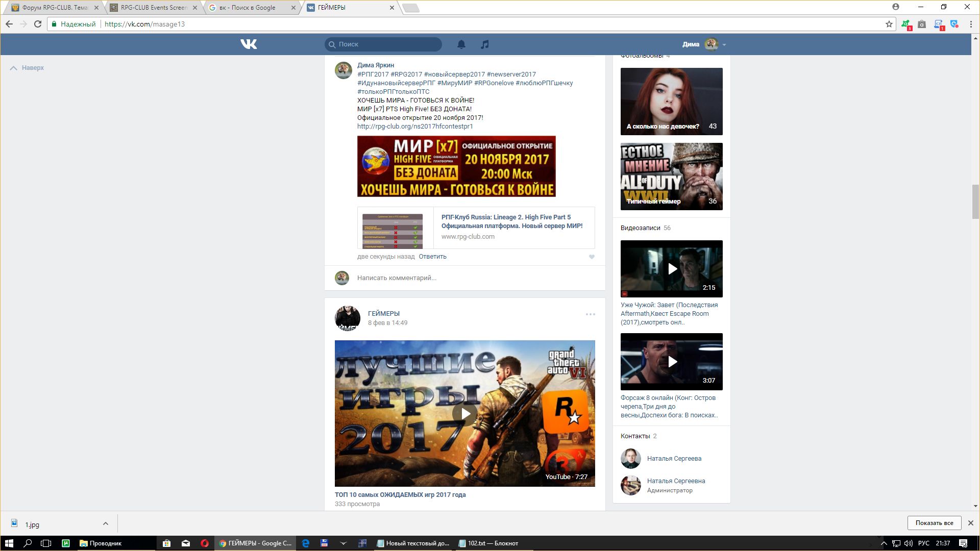Bookmark this page with star icon

tap(889, 24)
